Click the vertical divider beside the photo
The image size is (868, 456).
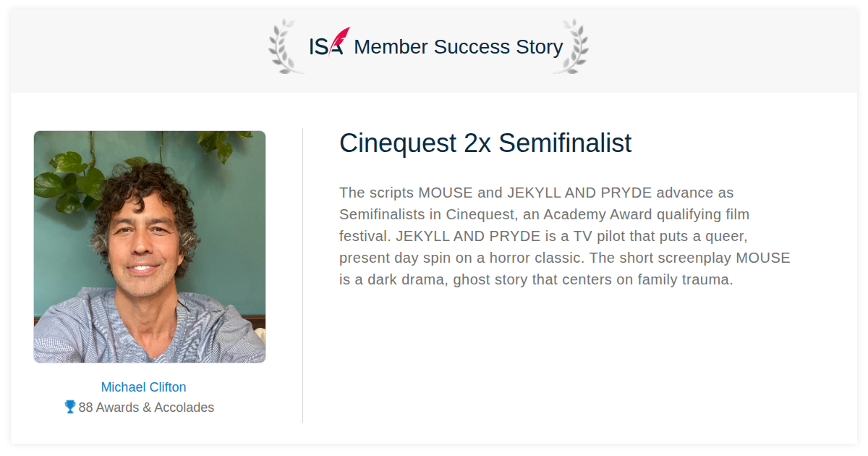tap(302, 275)
